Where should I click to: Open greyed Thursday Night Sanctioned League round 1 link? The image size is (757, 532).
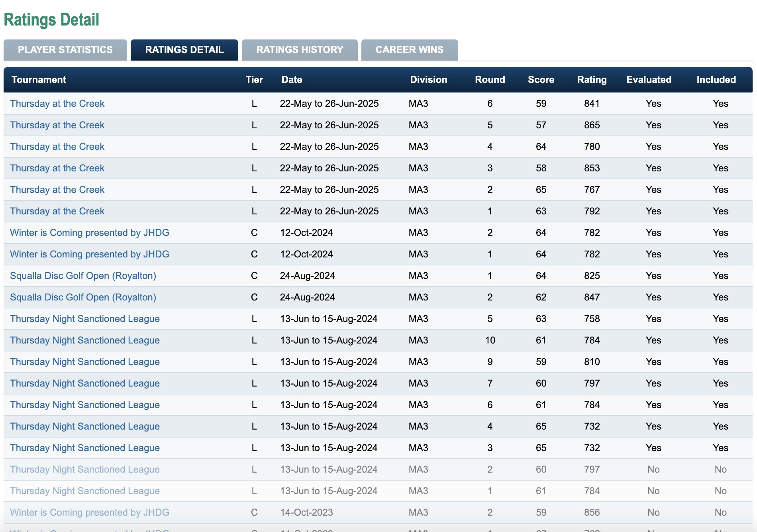pos(85,491)
